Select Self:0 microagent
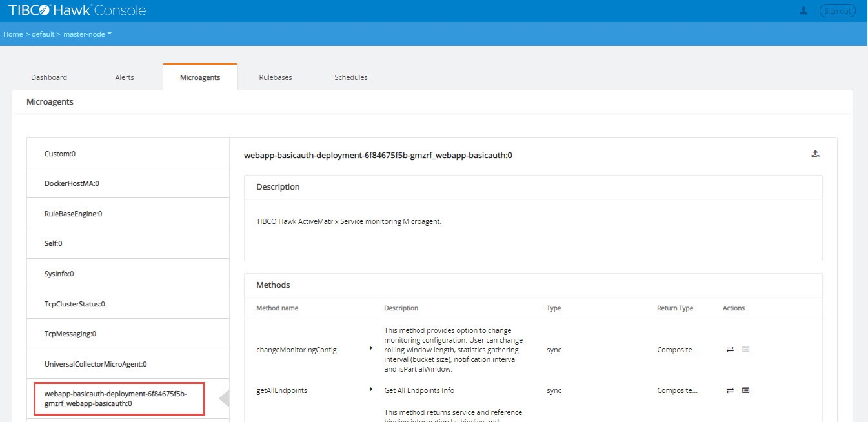 (128, 243)
